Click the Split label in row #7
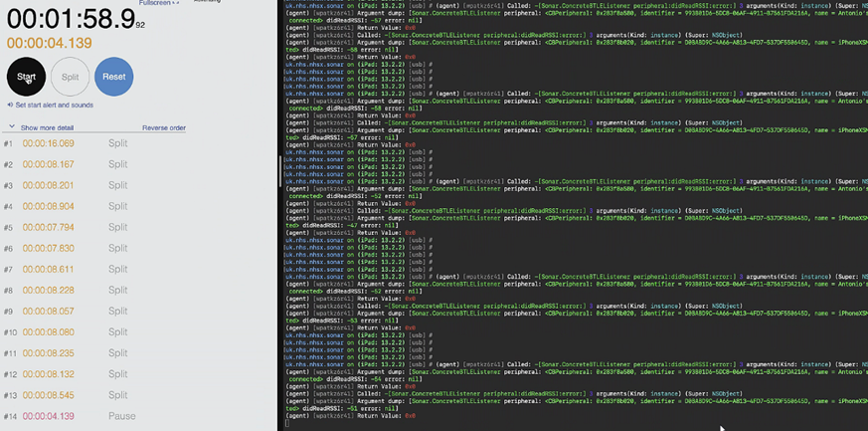 point(118,269)
